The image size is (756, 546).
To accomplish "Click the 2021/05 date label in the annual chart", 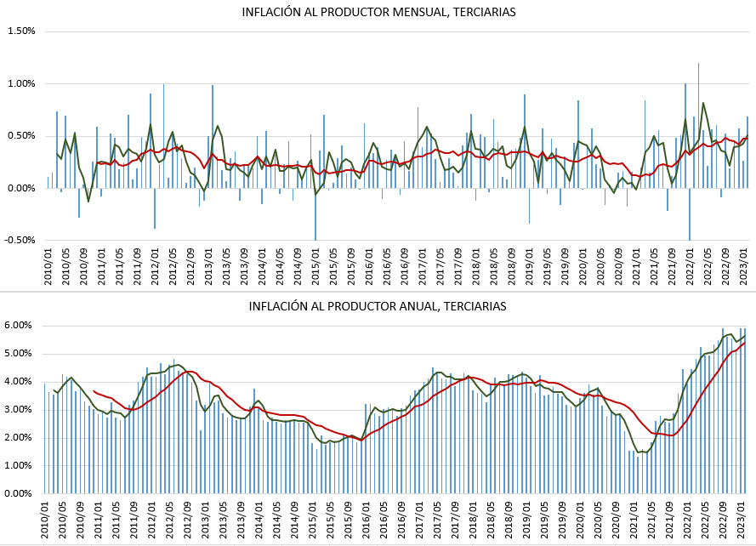I will coord(651,520).
